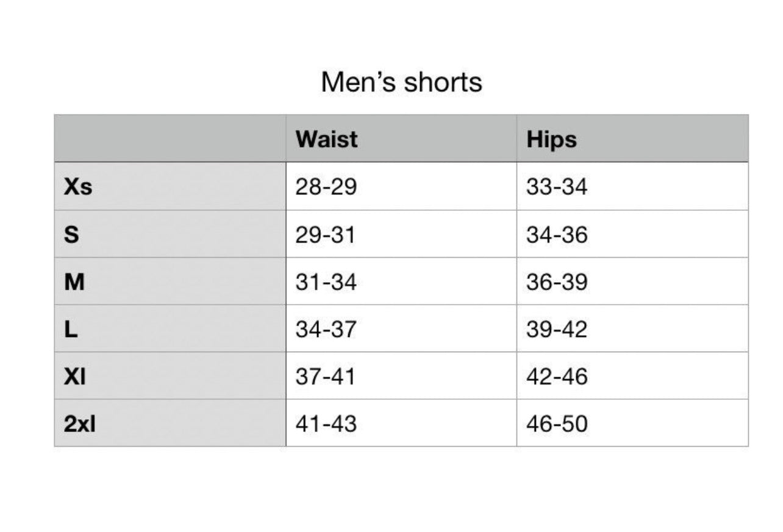Select hips cell 34-36
This screenshot has height=532, width=783.
(557, 235)
